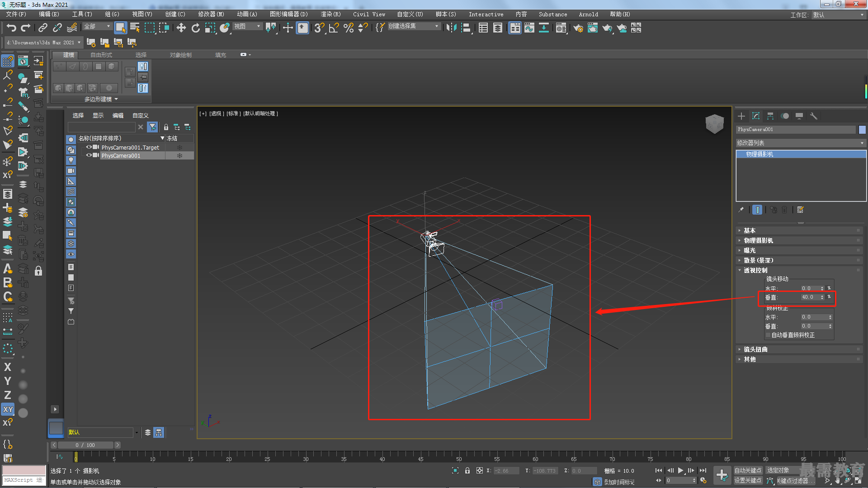Open the Render Setup icon
The image size is (868, 488).
578,28
